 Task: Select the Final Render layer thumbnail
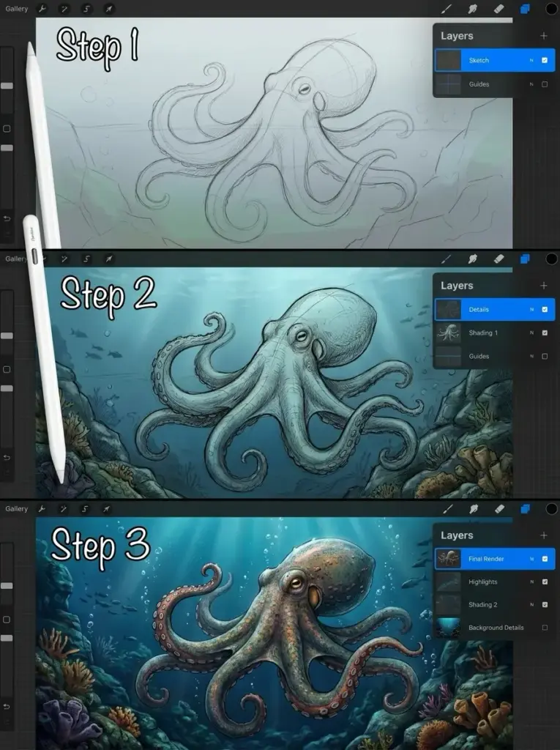(x=449, y=559)
